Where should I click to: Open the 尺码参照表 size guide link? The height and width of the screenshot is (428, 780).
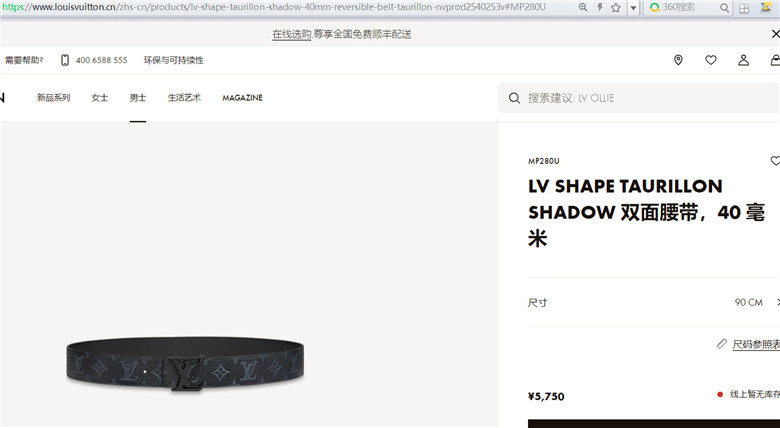coord(756,344)
